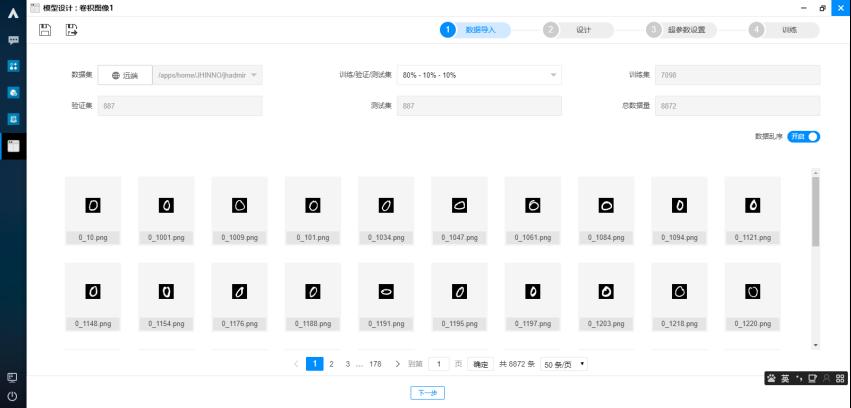851x408 pixels.
Task: Select thumbnail 0_1220.png
Action: tap(752, 297)
